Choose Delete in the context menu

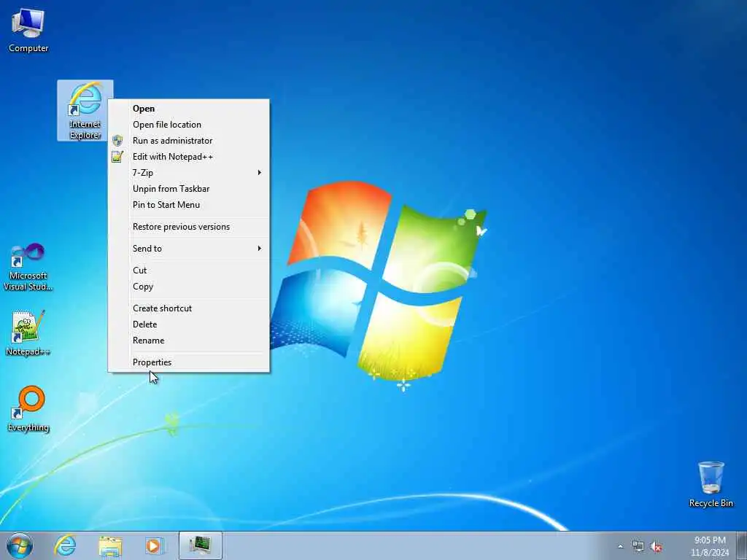point(189,324)
